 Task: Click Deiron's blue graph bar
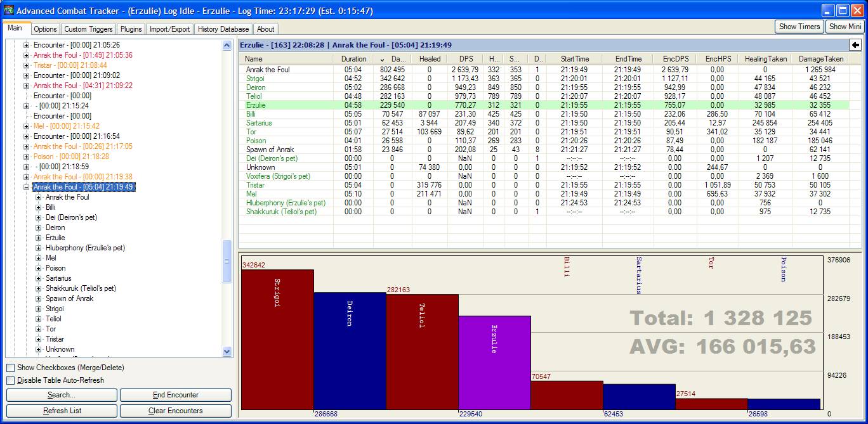click(350, 350)
